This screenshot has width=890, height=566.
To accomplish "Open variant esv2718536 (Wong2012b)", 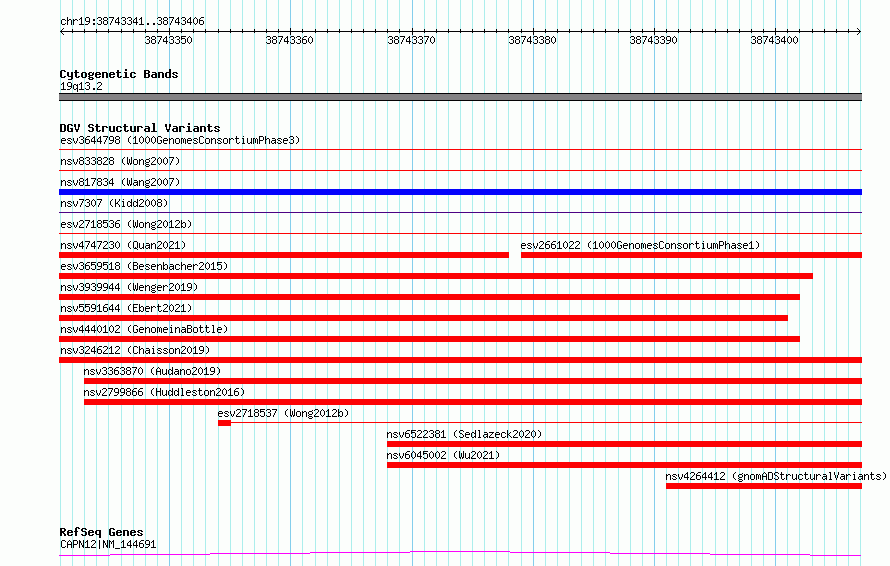I will coord(126,224).
